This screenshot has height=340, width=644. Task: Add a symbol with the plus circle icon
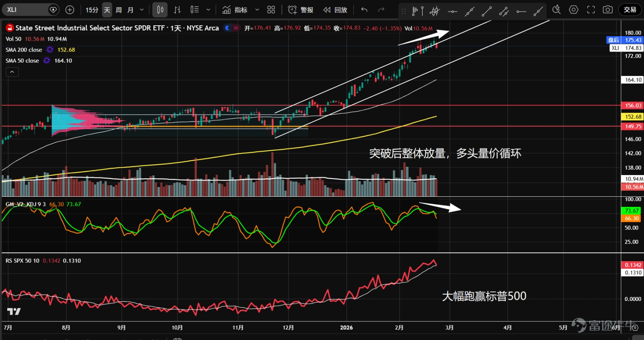(x=70, y=10)
